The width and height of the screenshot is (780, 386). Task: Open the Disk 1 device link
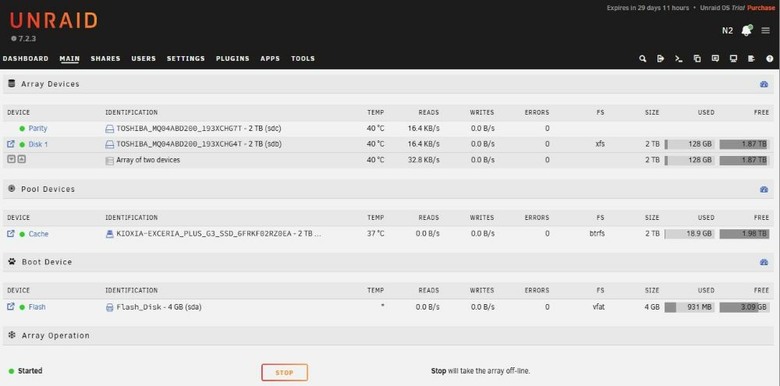(x=38, y=144)
